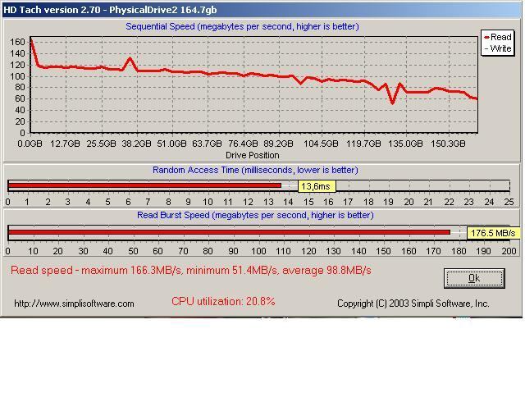Click the random access time red bar
Viewport: 525px width, 420px height.
click(x=144, y=185)
